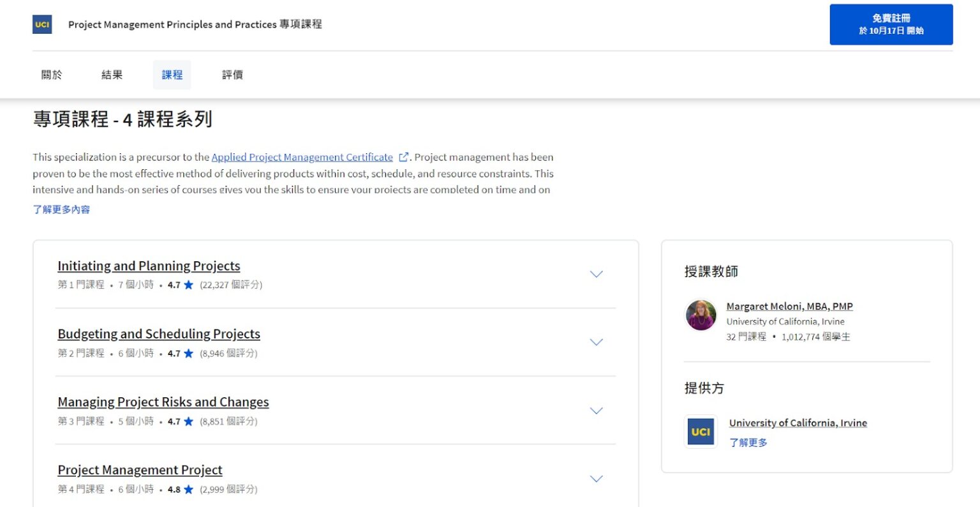The image size is (980, 507).
Task: Open the 關於 tab
Action: click(x=51, y=75)
